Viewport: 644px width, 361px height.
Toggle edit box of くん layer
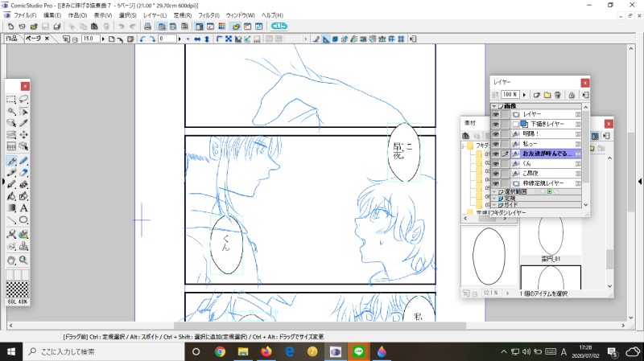506,163
